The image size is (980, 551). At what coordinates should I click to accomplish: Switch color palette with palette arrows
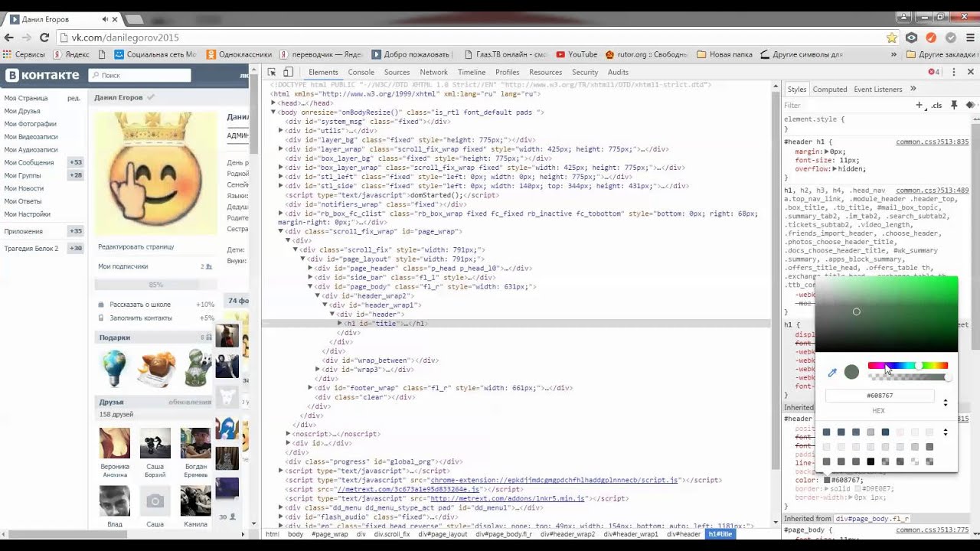pos(946,432)
